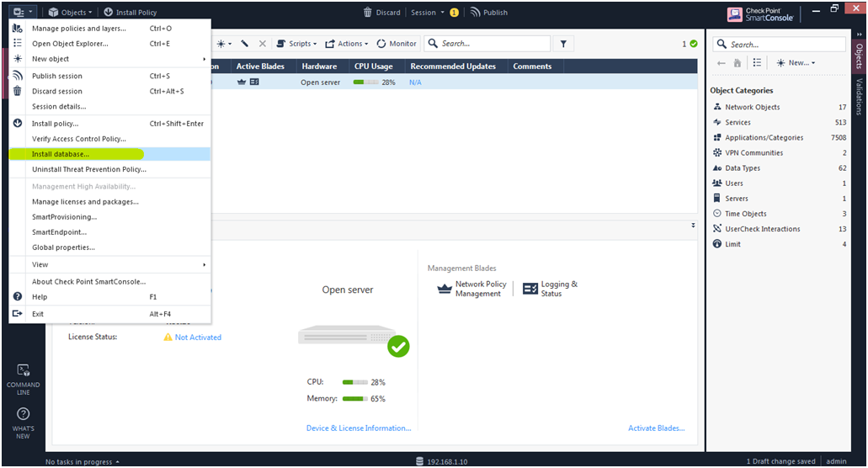
Task: Open UserCheck Interactions category
Action: tap(779, 229)
